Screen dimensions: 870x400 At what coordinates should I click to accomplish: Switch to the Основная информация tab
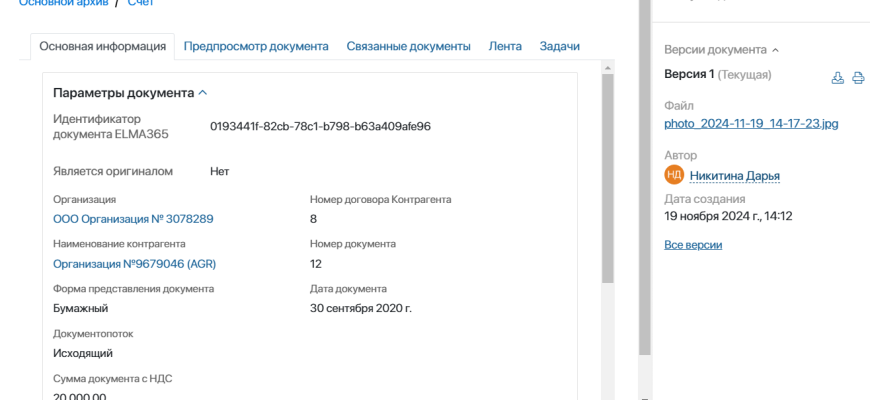[x=102, y=46]
